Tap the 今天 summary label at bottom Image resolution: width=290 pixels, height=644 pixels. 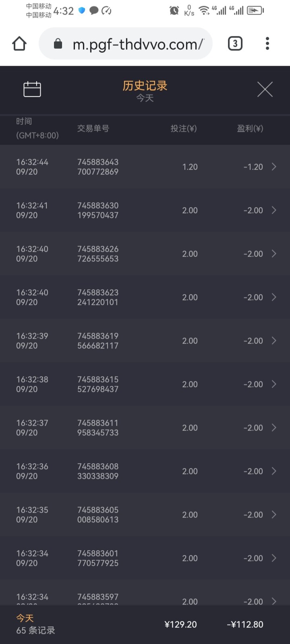point(25,618)
